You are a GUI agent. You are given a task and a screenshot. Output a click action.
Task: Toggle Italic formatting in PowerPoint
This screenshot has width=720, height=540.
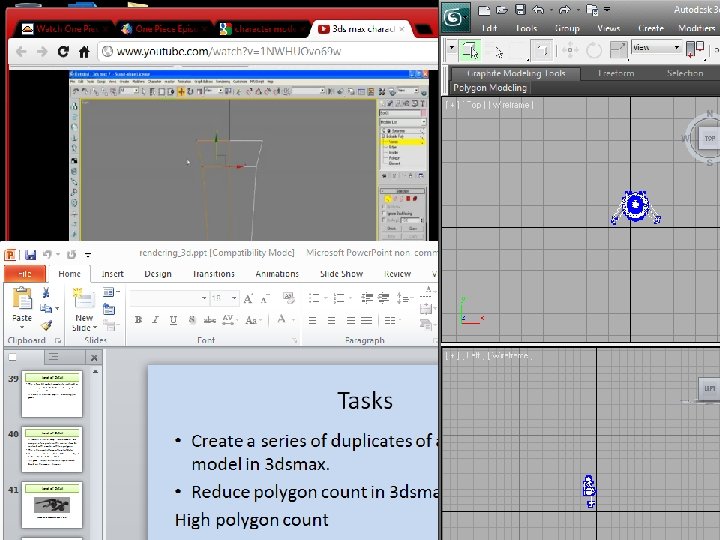click(x=155, y=320)
